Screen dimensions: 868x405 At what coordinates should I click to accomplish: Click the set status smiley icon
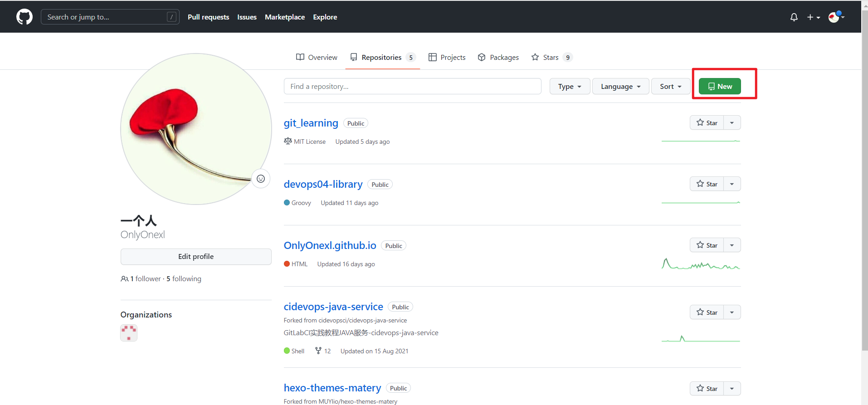(261, 179)
